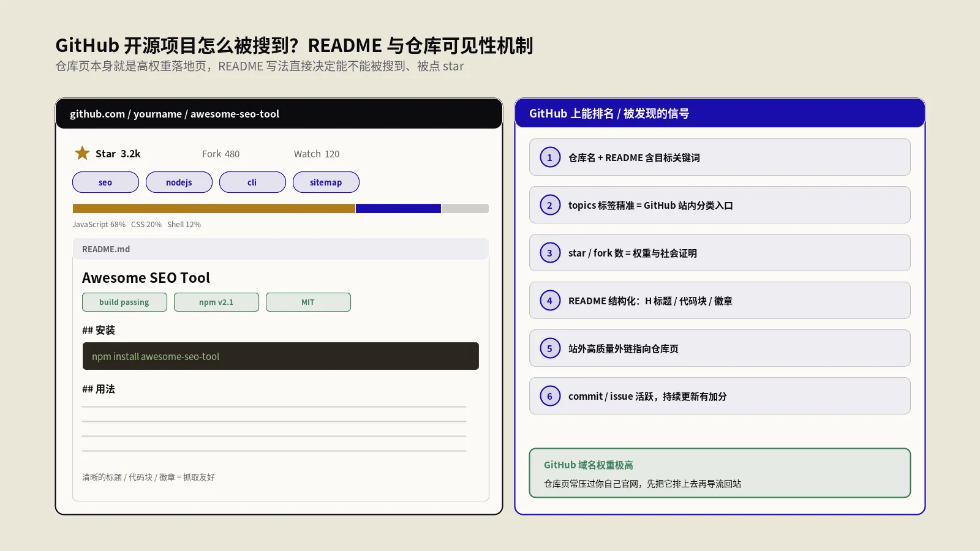Click the JavaScript segment of language bar
The height and width of the screenshot is (551, 980).
point(214,209)
